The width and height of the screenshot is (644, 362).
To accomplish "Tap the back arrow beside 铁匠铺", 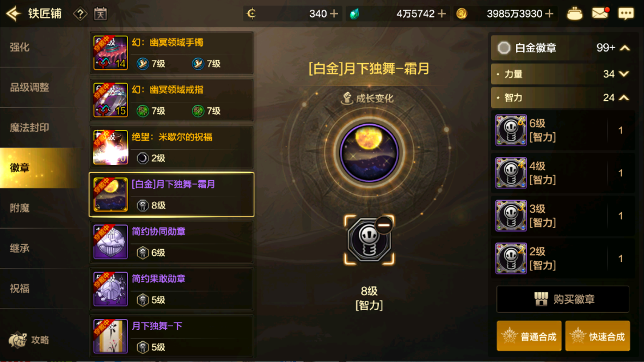I will pos(13,13).
